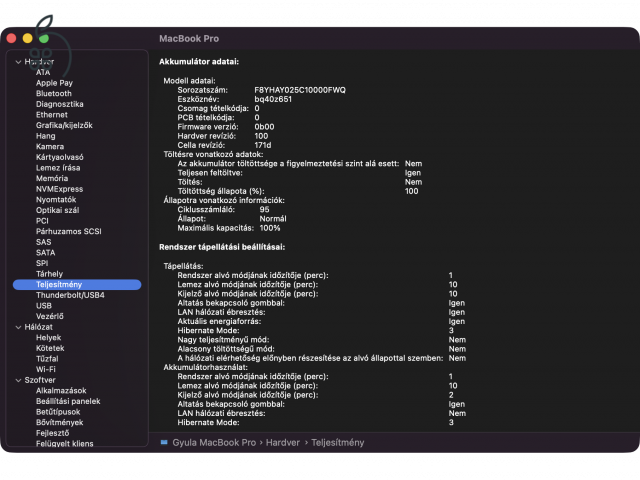Click the Akkumulátorhasználat subheading
This screenshot has width=640, height=480.
click(206, 367)
